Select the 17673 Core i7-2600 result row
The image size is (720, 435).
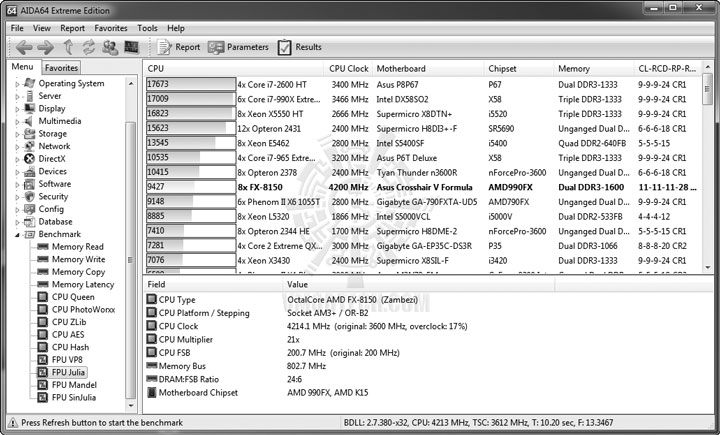(422, 85)
